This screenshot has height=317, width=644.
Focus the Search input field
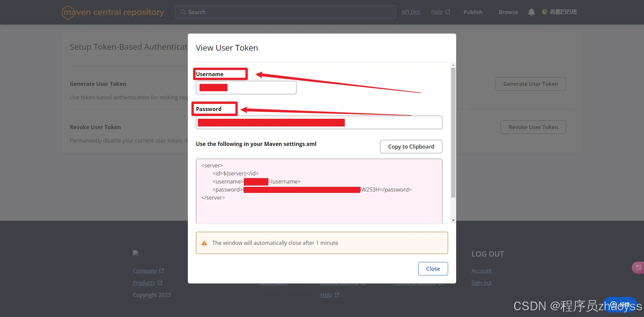click(285, 12)
